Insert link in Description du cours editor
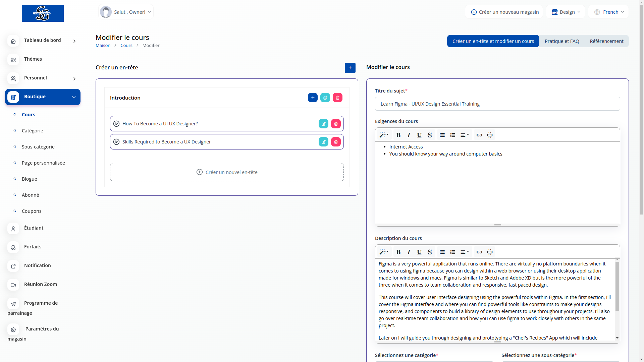 pyautogui.click(x=479, y=252)
